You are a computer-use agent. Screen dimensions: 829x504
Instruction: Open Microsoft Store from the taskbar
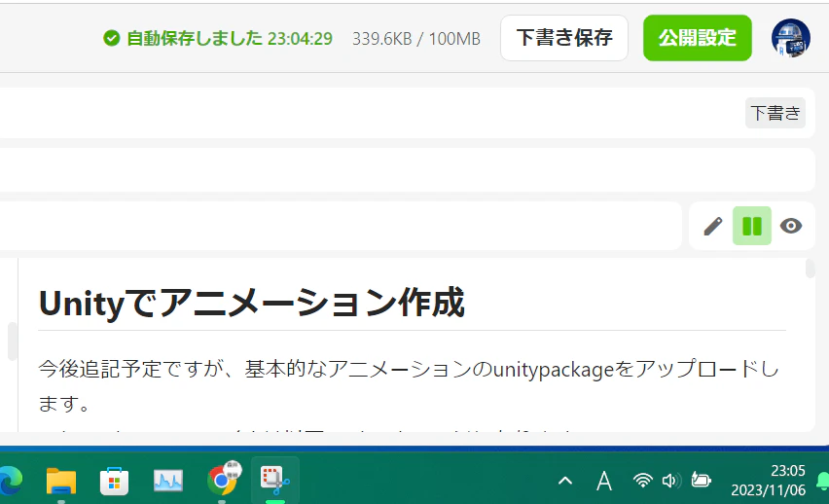pyautogui.click(x=114, y=481)
